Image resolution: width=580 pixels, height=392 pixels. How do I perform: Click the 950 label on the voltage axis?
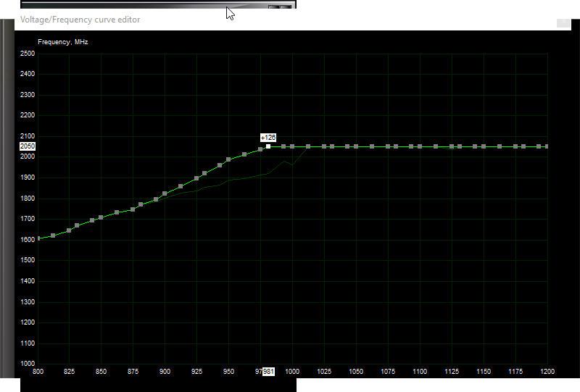tap(228, 371)
